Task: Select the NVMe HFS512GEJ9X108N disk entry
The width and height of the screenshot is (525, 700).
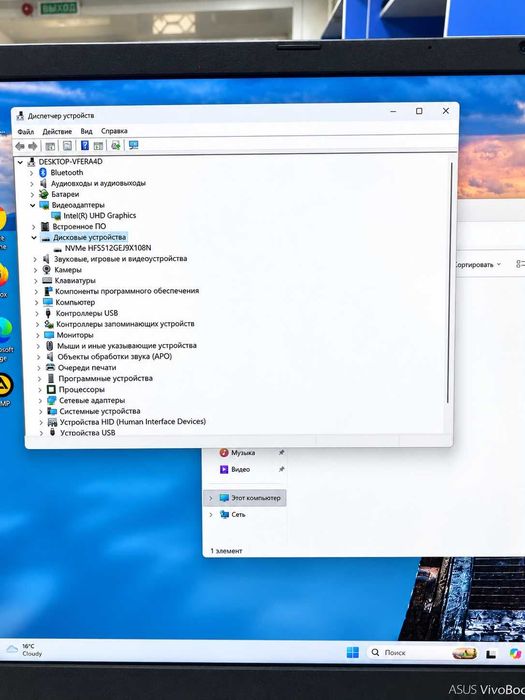Action: 108,248
